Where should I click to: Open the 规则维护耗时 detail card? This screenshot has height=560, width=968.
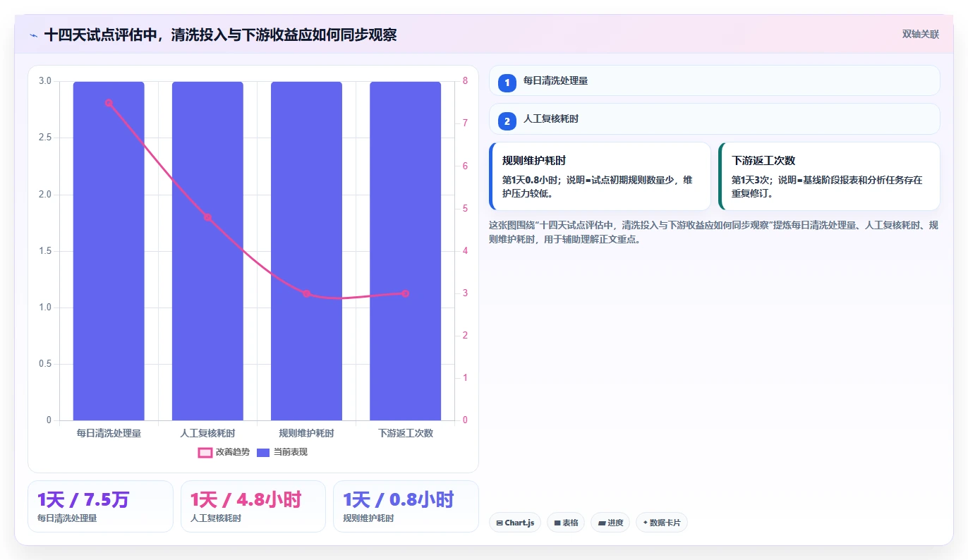point(600,176)
